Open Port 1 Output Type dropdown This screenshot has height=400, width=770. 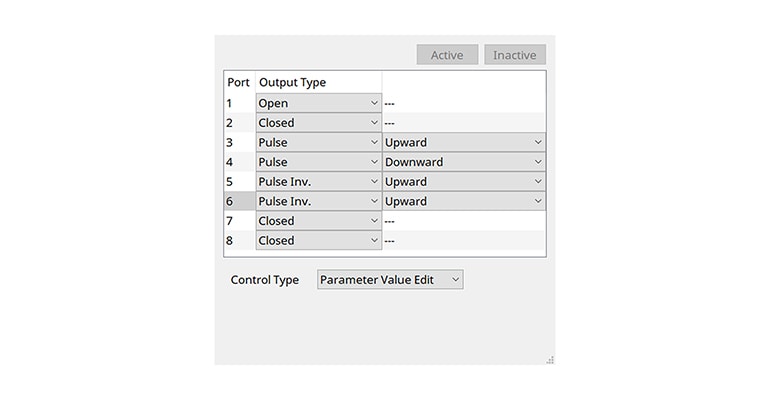[318, 103]
